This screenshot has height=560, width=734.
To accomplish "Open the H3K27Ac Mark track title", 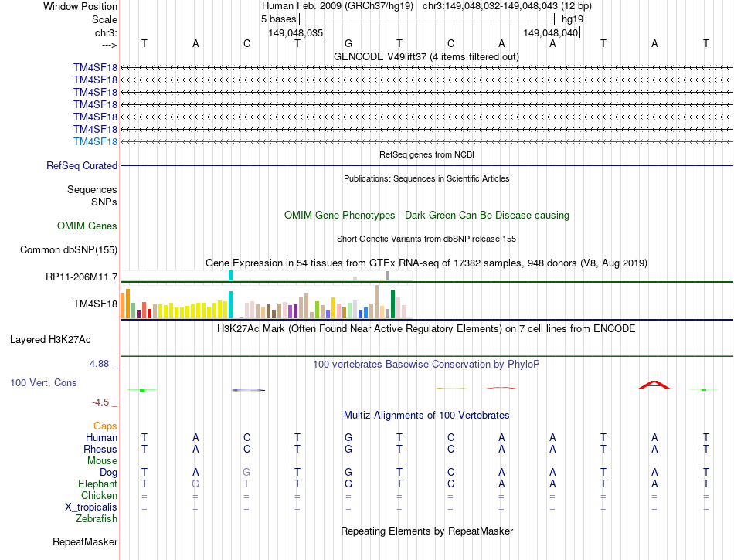I will coord(426,328).
